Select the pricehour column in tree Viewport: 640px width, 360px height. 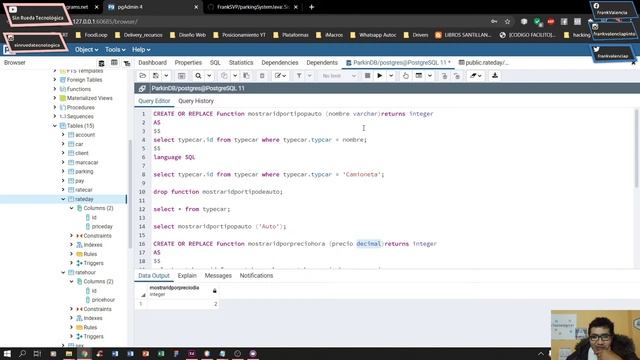point(103,300)
